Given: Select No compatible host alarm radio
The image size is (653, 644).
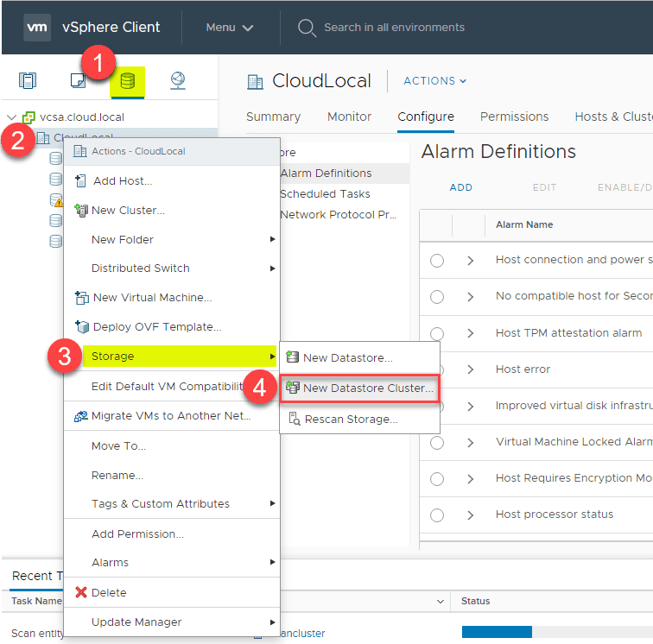Looking at the screenshot, I should coord(437,297).
